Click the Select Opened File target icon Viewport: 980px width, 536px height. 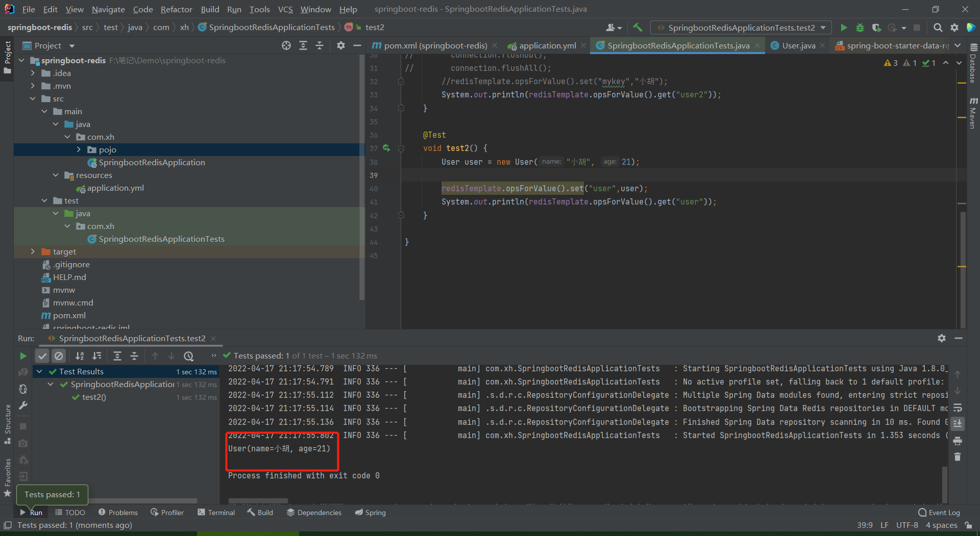click(286, 45)
